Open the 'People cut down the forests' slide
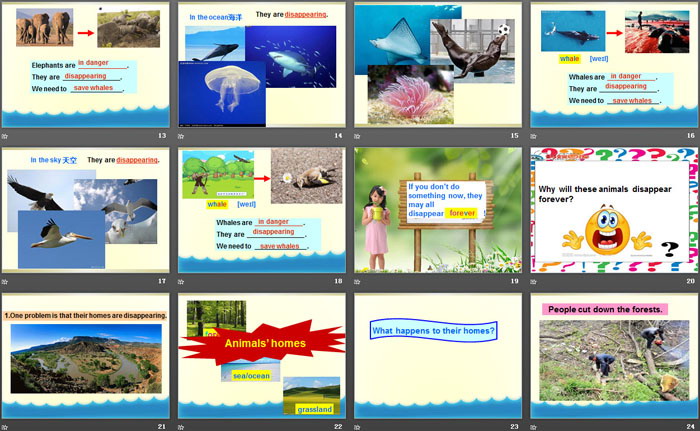 pyautogui.click(x=614, y=355)
